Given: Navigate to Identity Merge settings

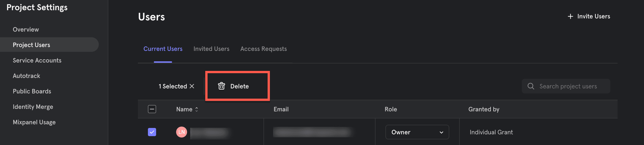Looking at the screenshot, I should [x=33, y=107].
